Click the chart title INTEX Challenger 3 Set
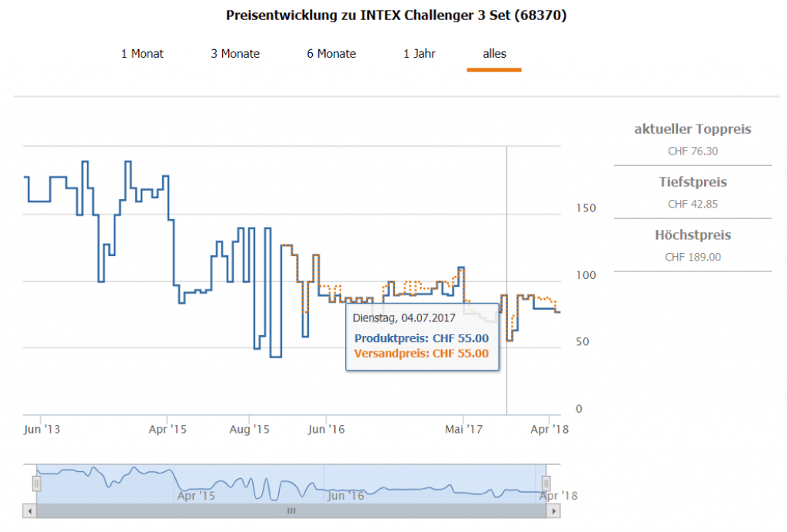This screenshot has width=787, height=532. coord(397,15)
